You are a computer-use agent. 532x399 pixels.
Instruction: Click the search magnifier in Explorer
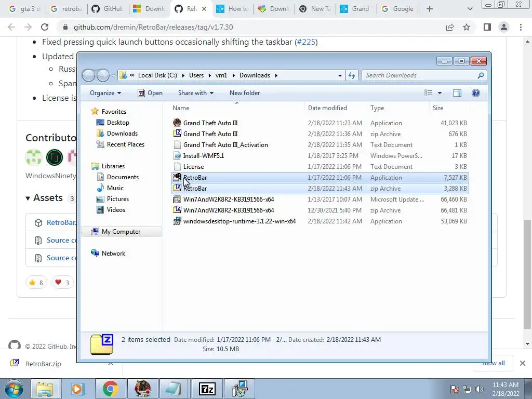pos(481,75)
